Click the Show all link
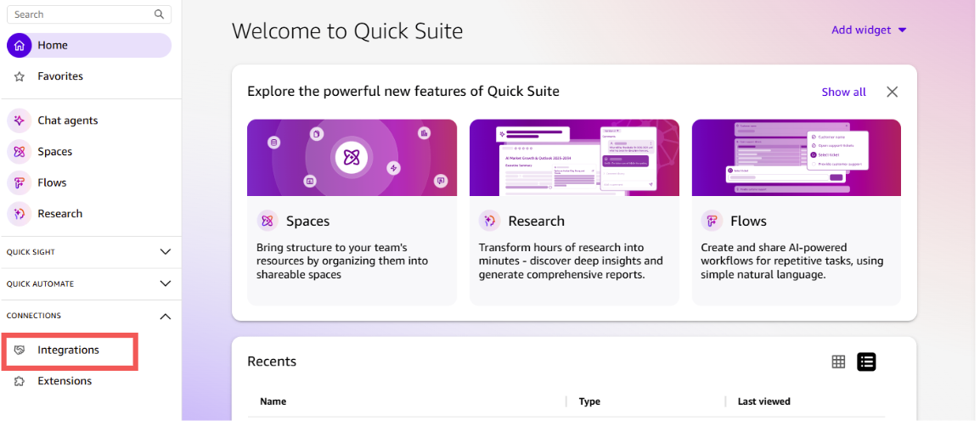This screenshot has height=426, width=980. tap(844, 92)
